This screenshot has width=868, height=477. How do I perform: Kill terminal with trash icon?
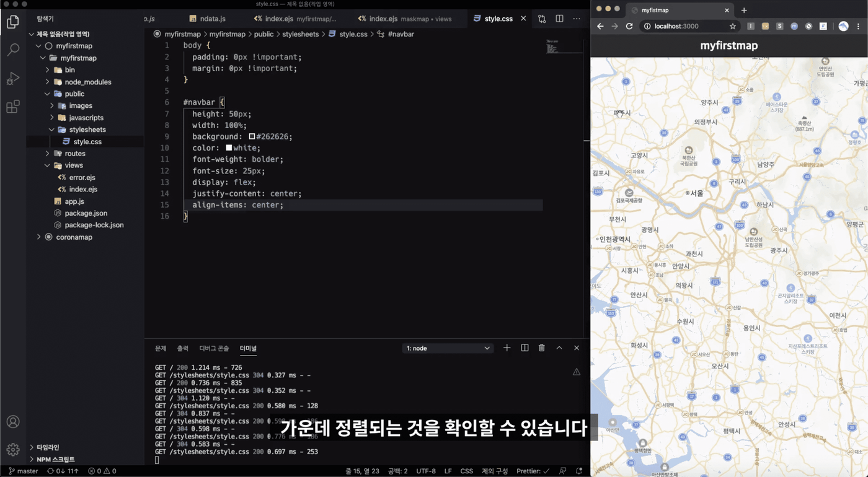(541, 348)
